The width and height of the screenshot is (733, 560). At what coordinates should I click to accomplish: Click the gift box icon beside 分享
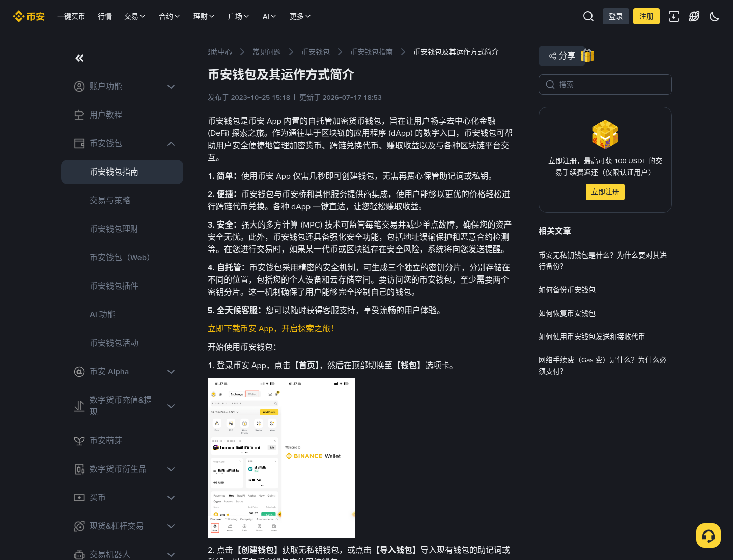[587, 55]
